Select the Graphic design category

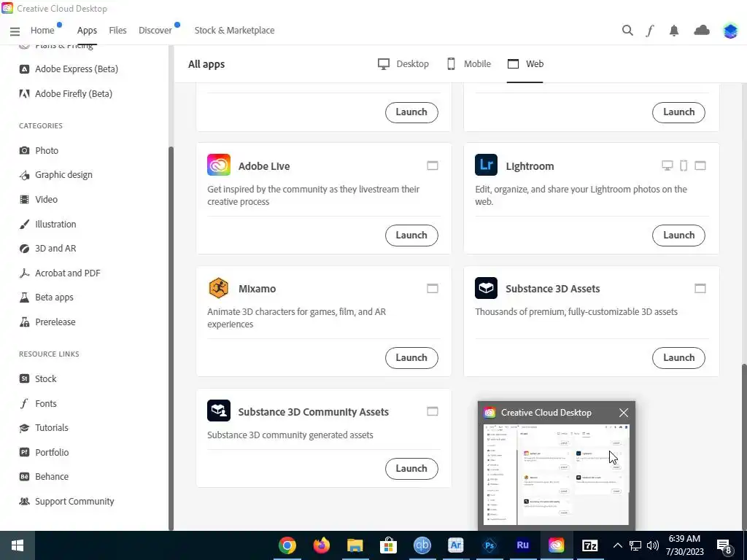click(55, 175)
